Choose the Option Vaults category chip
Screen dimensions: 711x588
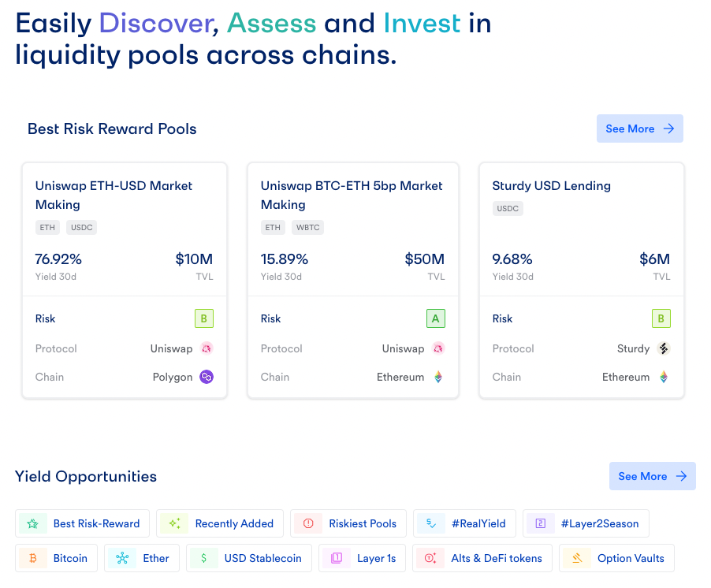click(616, 558)
